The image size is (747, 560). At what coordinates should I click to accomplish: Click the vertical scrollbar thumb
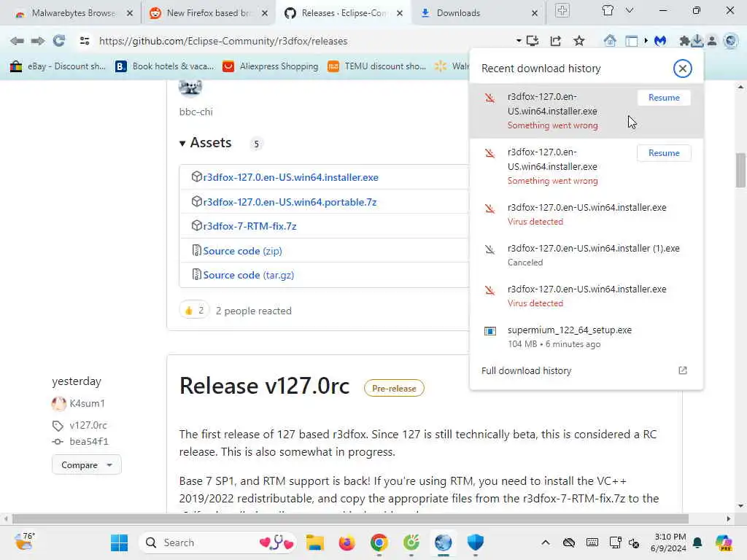click(x=740, y=171)
